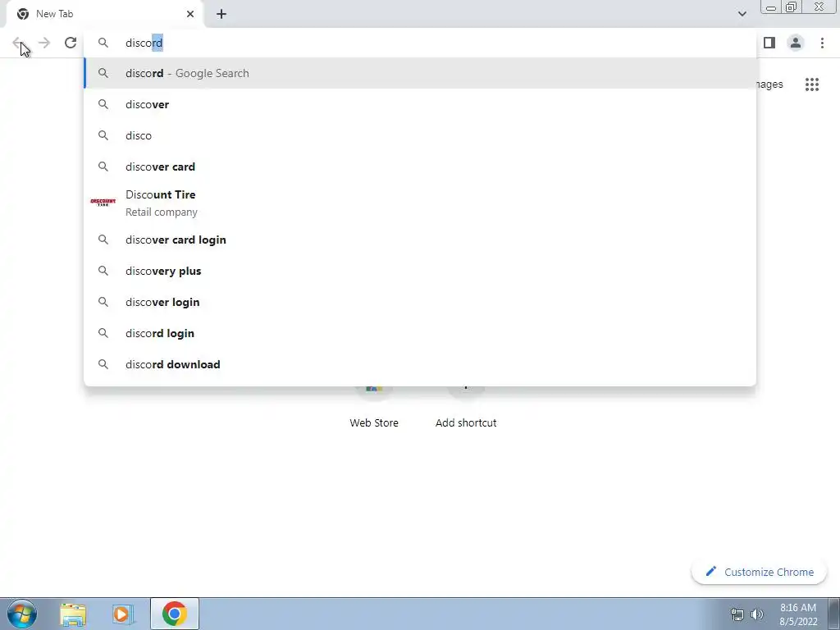Select the Discount Tire retail company suggestion
The width and height of the screenshot is (840, 630).
point(420,203)
